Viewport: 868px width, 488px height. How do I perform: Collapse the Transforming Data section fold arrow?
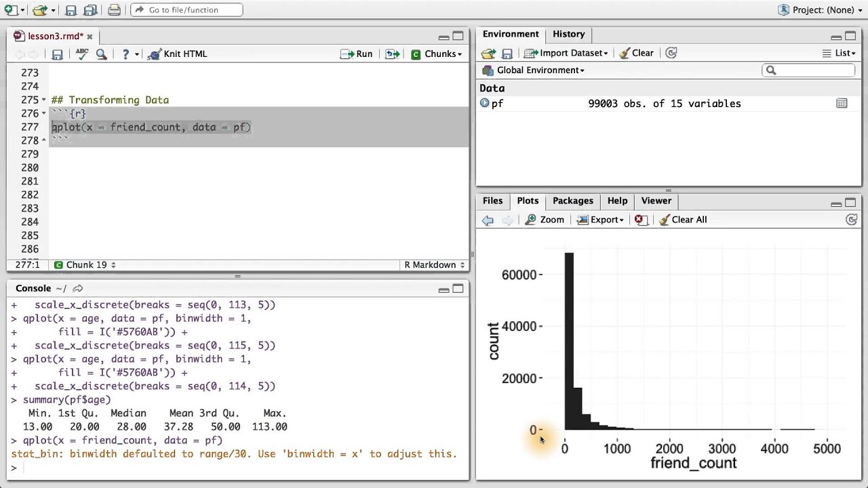tap(44, 100)
